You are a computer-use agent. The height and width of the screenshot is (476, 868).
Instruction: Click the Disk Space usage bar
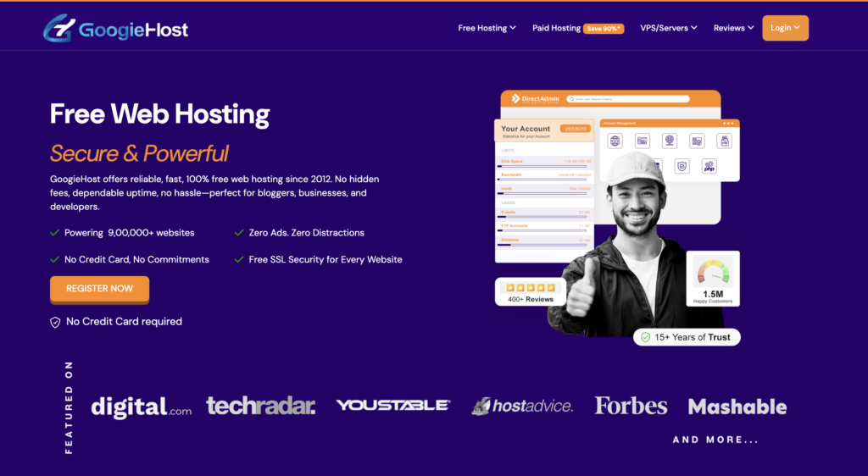543,166
